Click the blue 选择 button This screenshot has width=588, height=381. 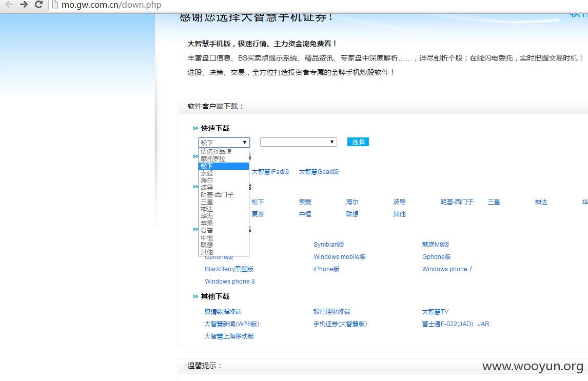(x=358, y=142)
